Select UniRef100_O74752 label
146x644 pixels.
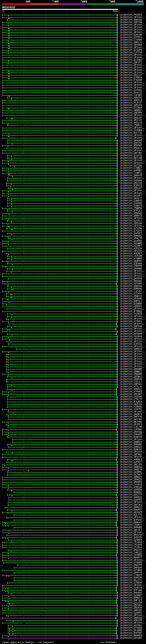tap(131, 409)
